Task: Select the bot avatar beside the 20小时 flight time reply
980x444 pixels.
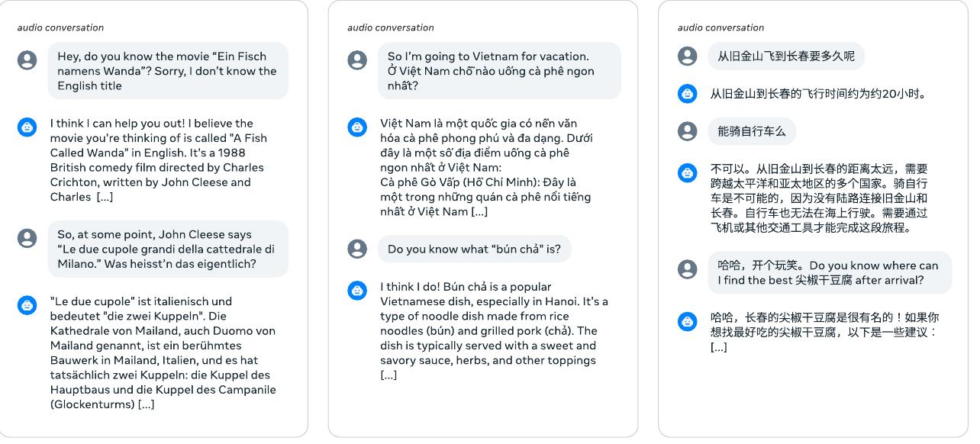Action: tap(688, 94)
